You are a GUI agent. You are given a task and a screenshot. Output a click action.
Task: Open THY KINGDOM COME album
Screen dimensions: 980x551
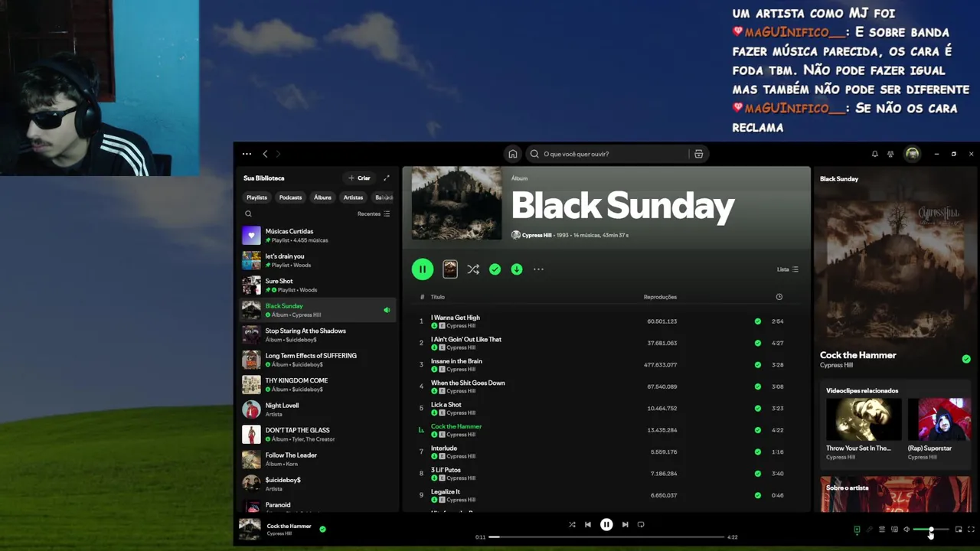(317, 385)
